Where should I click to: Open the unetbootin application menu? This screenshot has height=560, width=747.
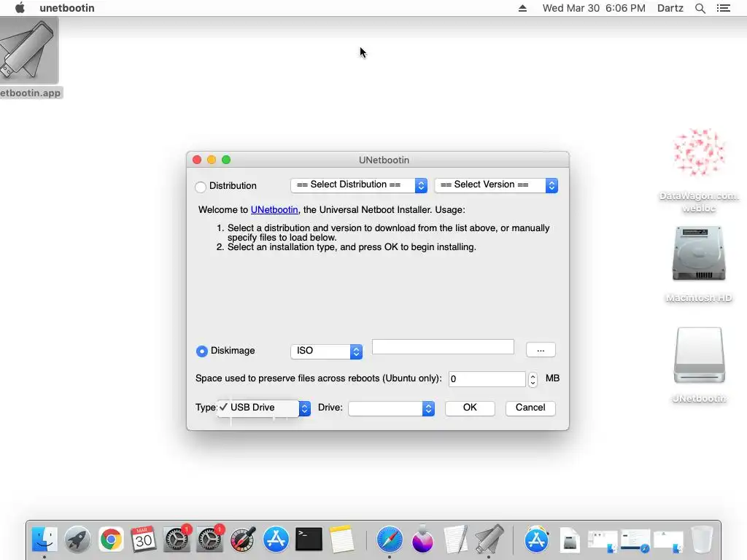coord(67,8)
